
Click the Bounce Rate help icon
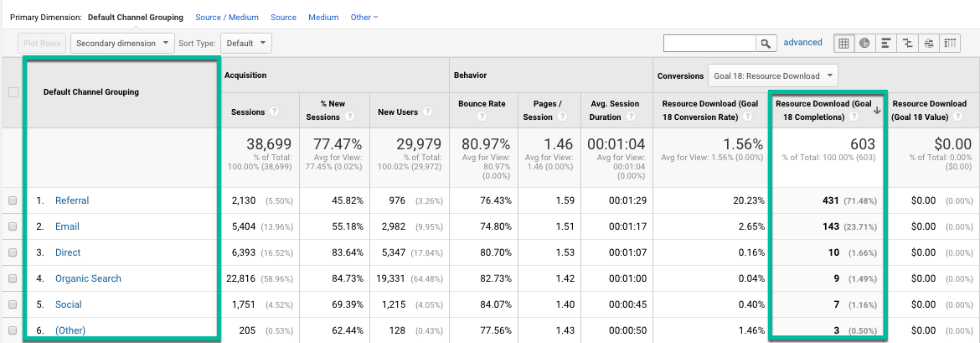(x=483, y=117)
